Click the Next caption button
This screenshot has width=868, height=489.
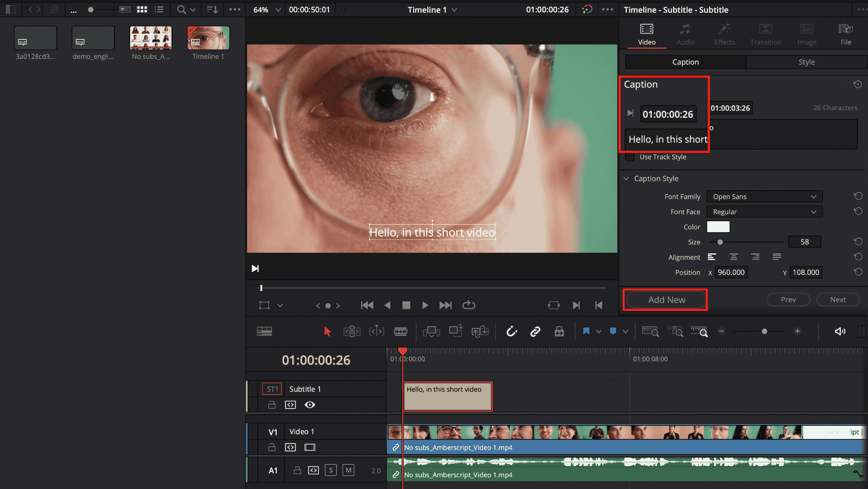(838, 300)
